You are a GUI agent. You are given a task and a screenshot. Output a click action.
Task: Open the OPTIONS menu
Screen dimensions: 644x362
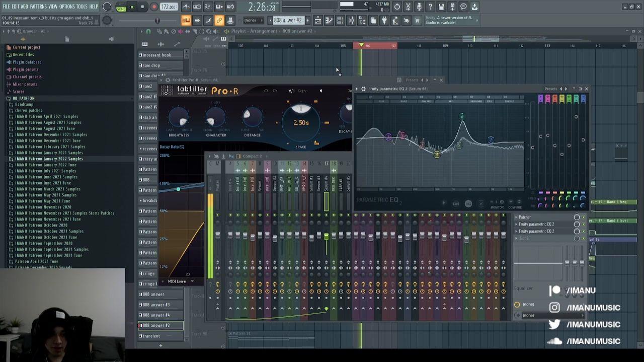(x=67, y=7)
